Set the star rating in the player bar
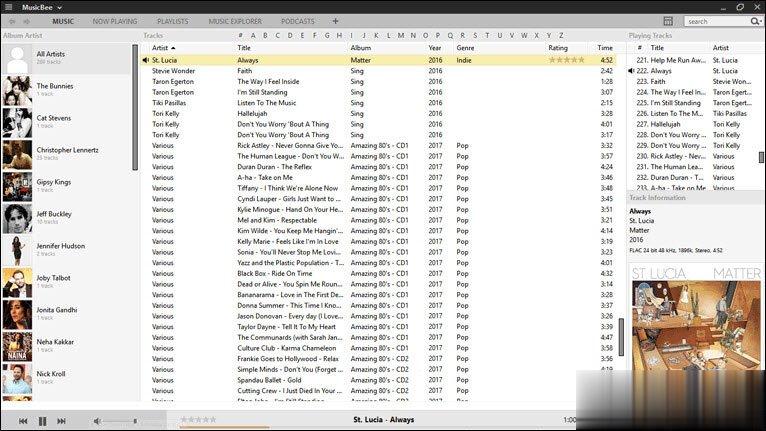The width and height of the screenshot is (766, 431). [x=198, y=419]
